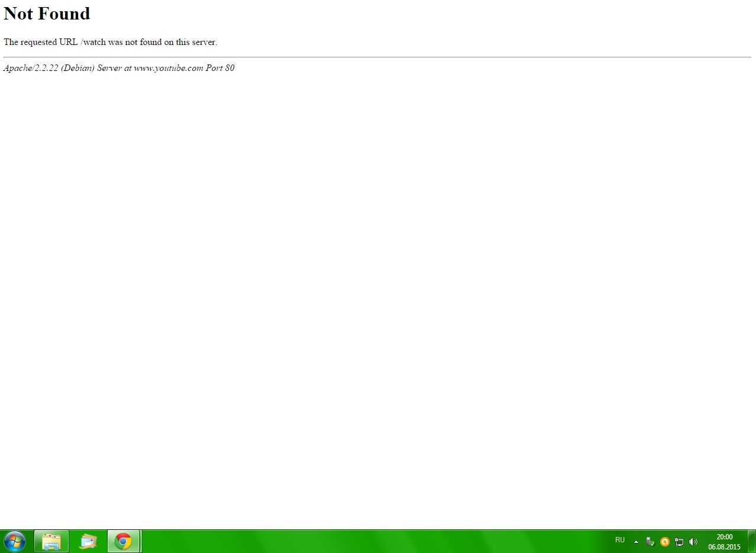This screenshot has width=756, height=553.
Task: Click the 20:00 clock time in tray
Action: [x=724, y=537]
